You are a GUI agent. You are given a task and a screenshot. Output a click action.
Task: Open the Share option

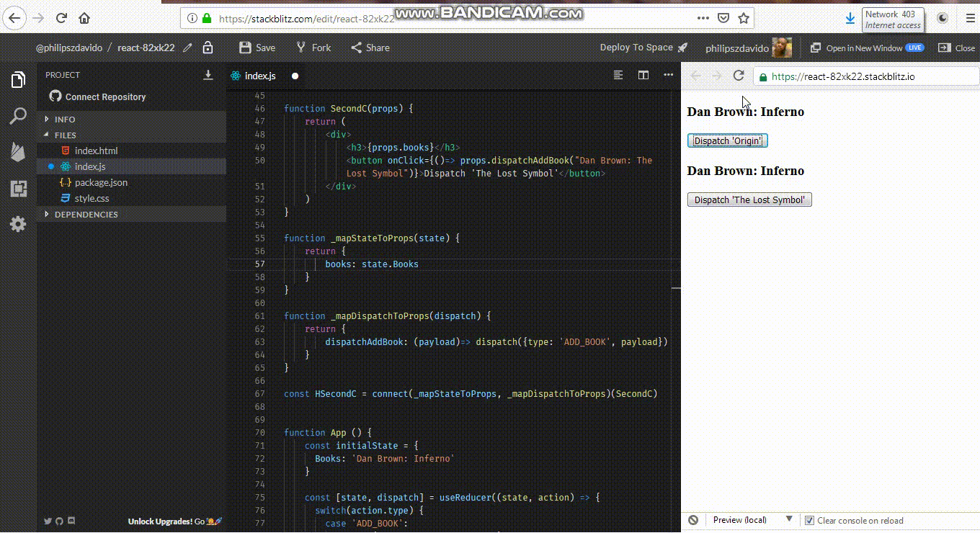pos(370,48)
